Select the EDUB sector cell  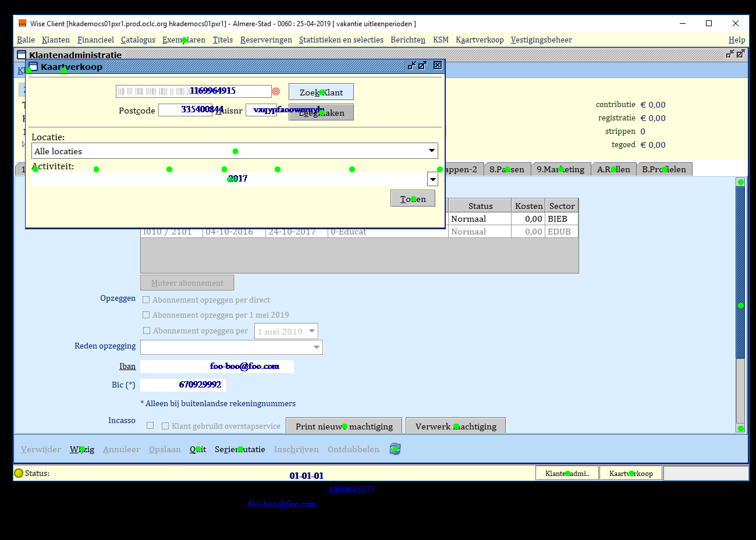click(562, 232)
